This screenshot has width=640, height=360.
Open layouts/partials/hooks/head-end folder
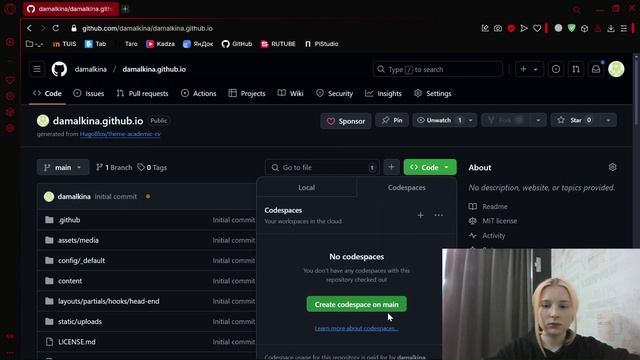pyautogui.click(x=109, y=301)
